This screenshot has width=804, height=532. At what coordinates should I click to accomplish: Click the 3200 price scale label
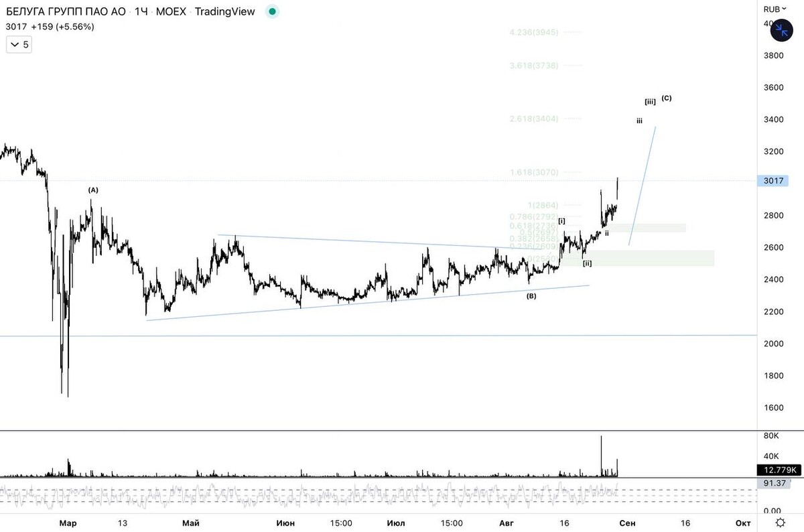[x=774, y=152]
